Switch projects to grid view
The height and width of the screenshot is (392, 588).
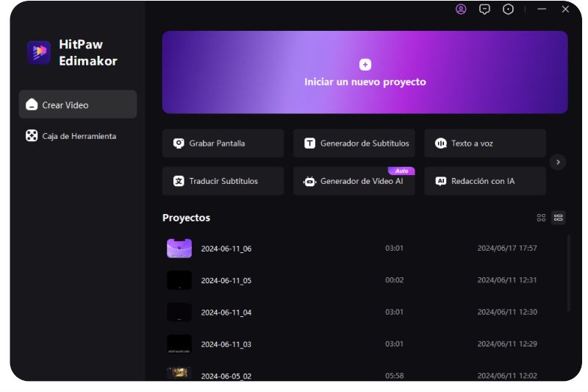click(541, 218)
